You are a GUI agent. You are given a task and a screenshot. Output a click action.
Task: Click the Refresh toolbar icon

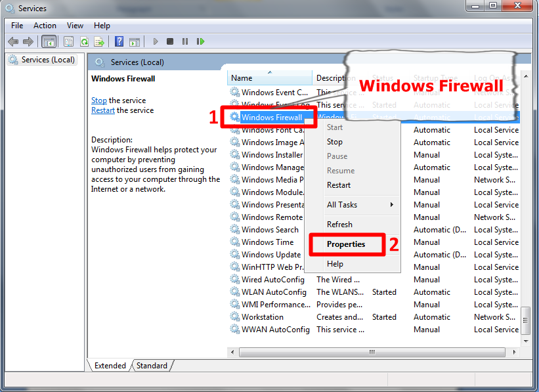[x=84, y=41]
